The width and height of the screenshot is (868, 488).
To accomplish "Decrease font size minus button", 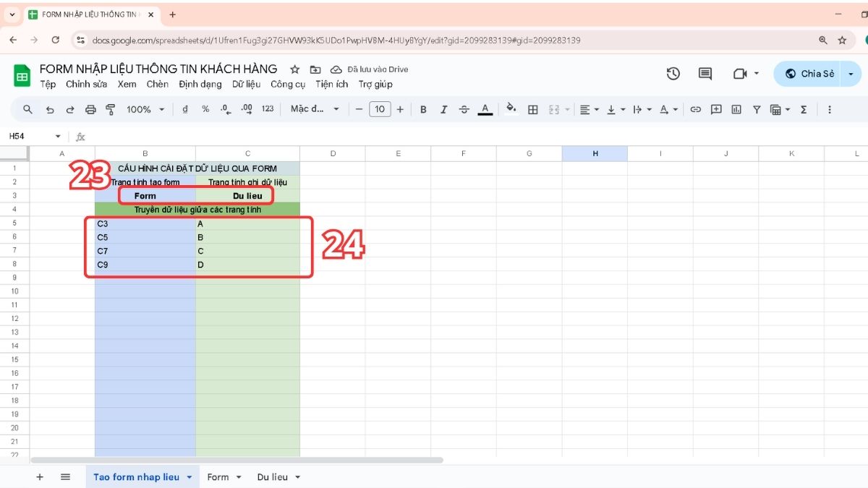I will coord(359,109).
